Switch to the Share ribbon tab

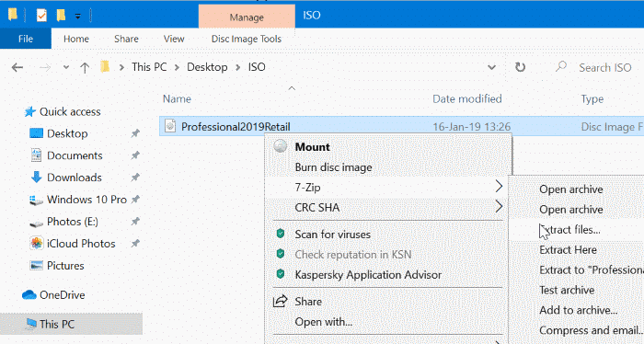click(126, 39)
